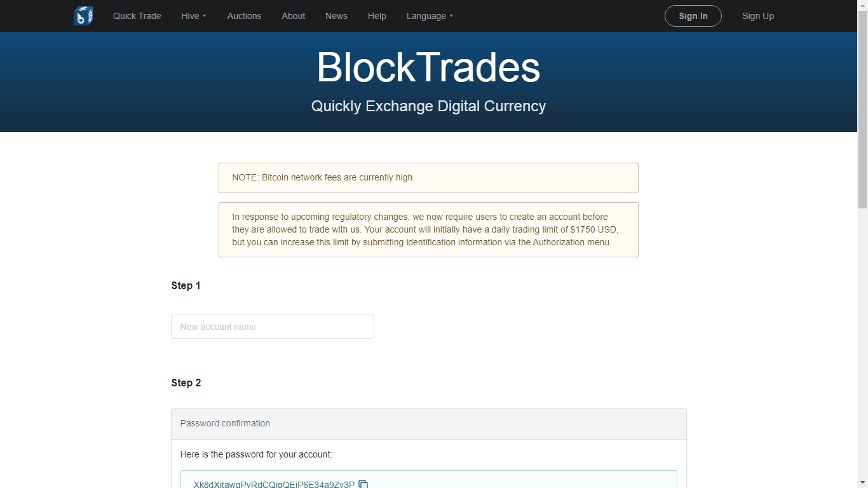Click the Password confirmation panel header

click(x=429, y=424)
